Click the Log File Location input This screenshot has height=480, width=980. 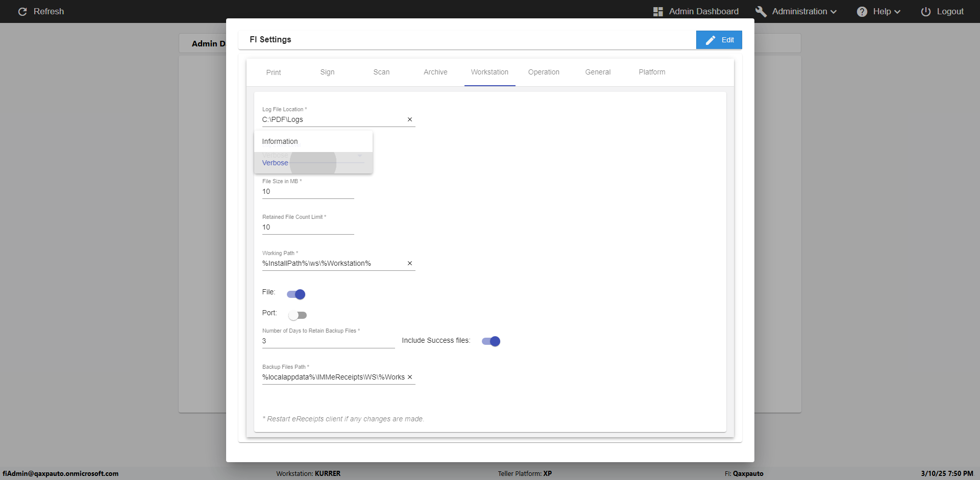click(x=333, y=119)
